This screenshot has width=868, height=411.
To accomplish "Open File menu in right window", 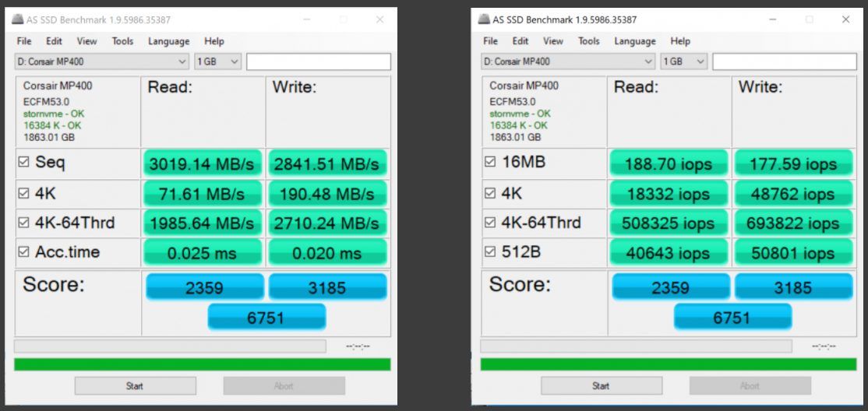I will 490,41.
